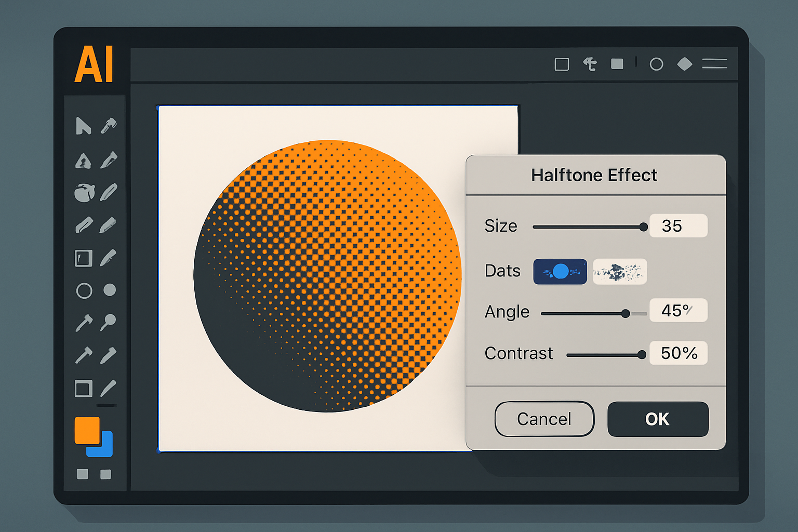Image resolution: width=798 pixels, height=532 pixels.
Task: Select the blue round dot style option
Action: pos(560,272)
